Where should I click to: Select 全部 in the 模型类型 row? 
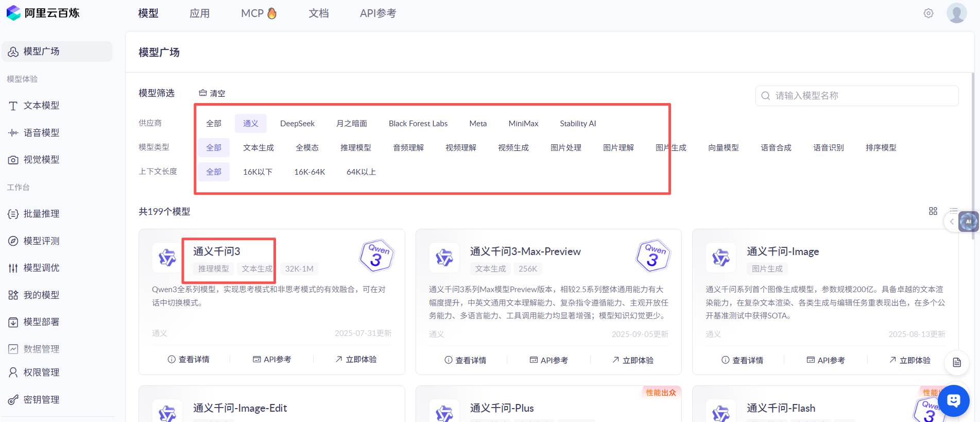(214, 148)
